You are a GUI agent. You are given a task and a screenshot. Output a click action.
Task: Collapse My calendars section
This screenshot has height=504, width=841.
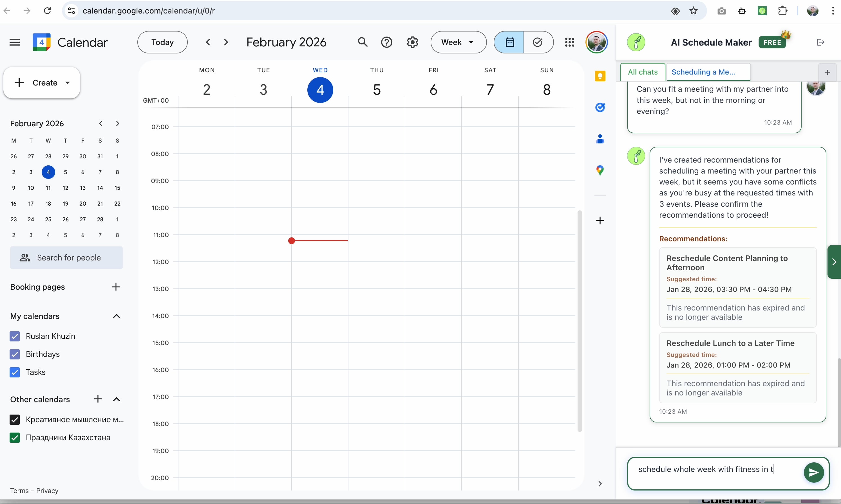[x=117, y=316]
